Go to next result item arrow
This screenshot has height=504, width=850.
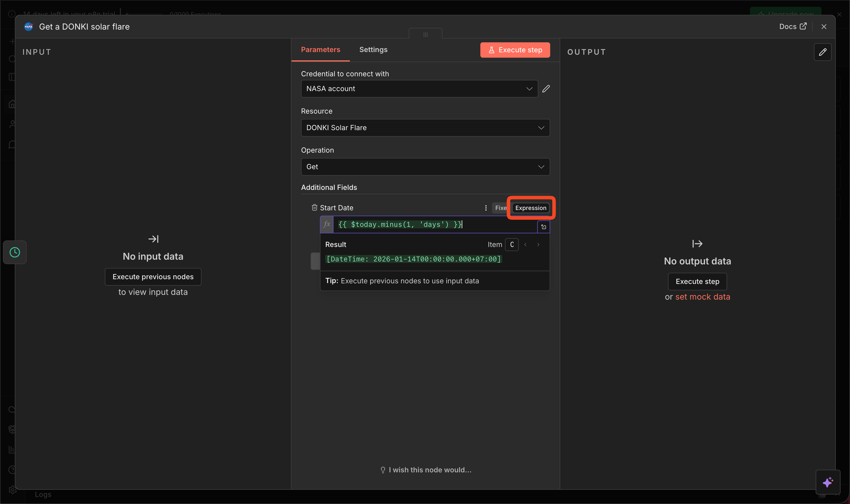(538, 245)
